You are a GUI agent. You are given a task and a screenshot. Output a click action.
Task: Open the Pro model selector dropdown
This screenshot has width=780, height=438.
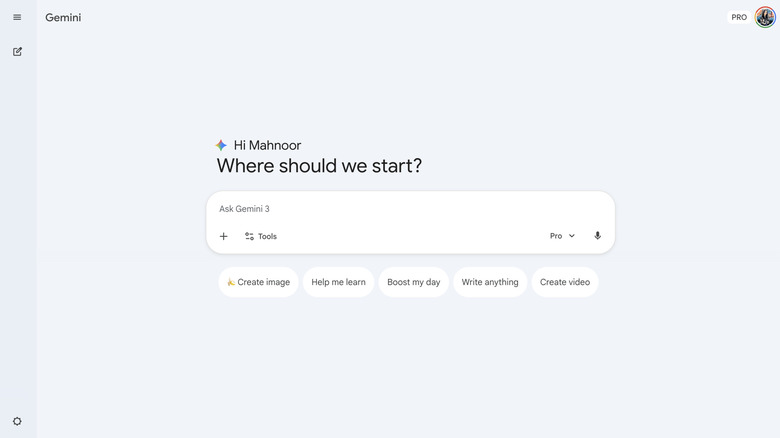point(556,236)
